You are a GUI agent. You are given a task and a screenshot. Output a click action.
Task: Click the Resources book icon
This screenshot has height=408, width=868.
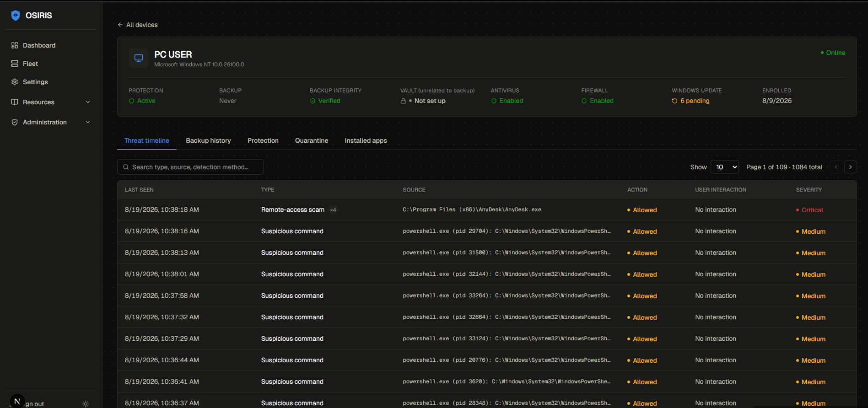15,102
